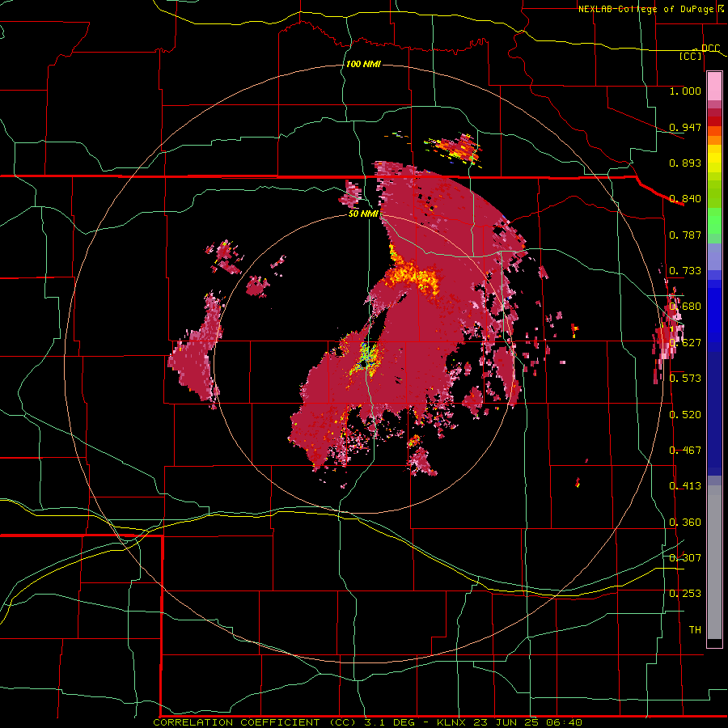Select the 0.573 scale label
Image resolution: width=728 pixels, height=728 pixels.
point(685,379)
